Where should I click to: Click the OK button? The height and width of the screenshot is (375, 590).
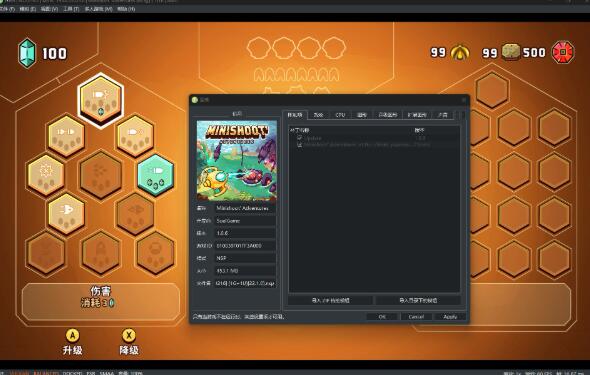coord(382,317)
